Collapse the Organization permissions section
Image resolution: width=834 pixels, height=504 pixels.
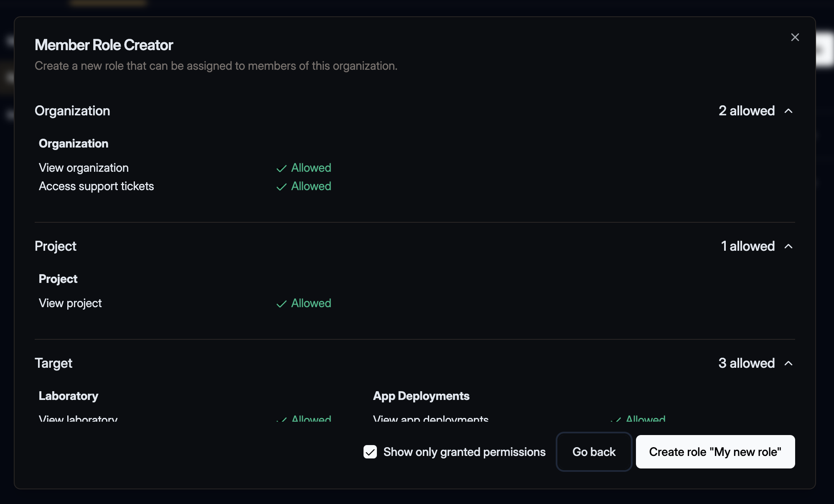(x=789, y=111)
